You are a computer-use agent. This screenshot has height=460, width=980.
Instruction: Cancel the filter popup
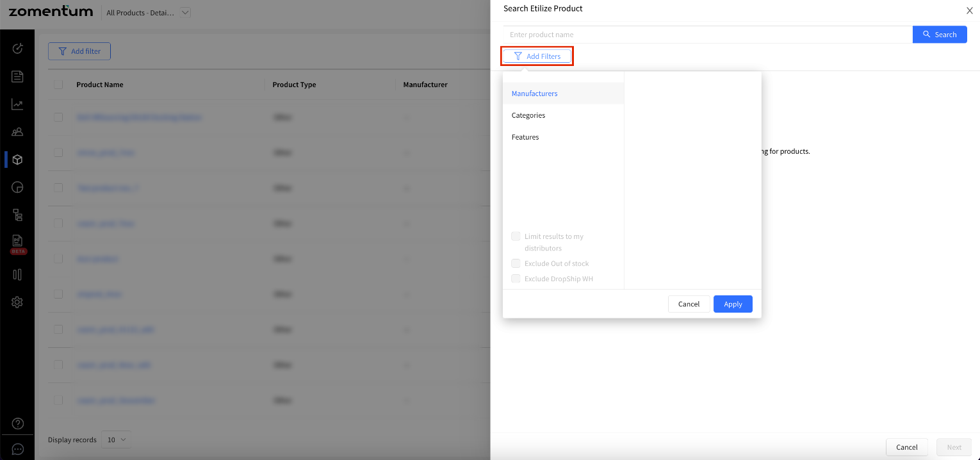pos(689,304)
